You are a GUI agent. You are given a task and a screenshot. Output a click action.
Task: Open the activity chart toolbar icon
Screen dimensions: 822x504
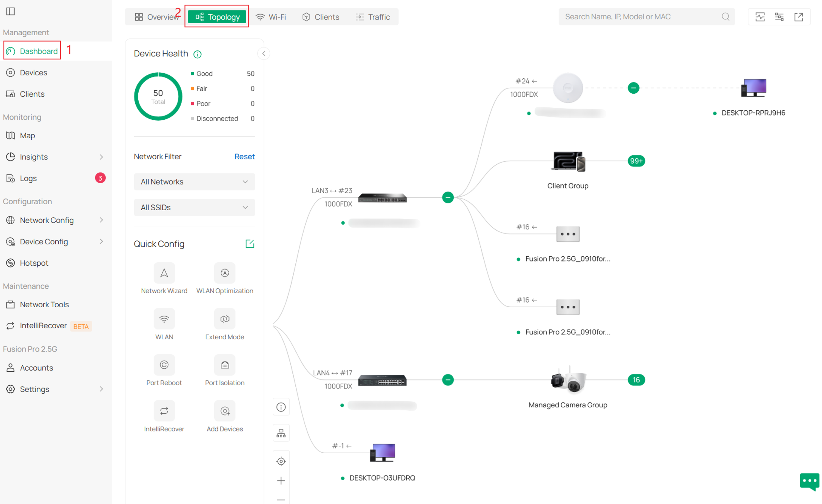760,17
